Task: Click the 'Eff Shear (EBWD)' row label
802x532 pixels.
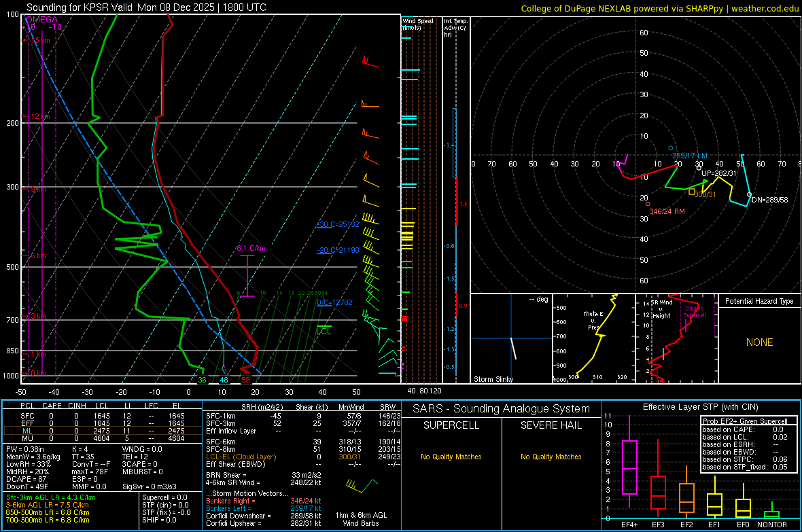Action: point(236,465)
